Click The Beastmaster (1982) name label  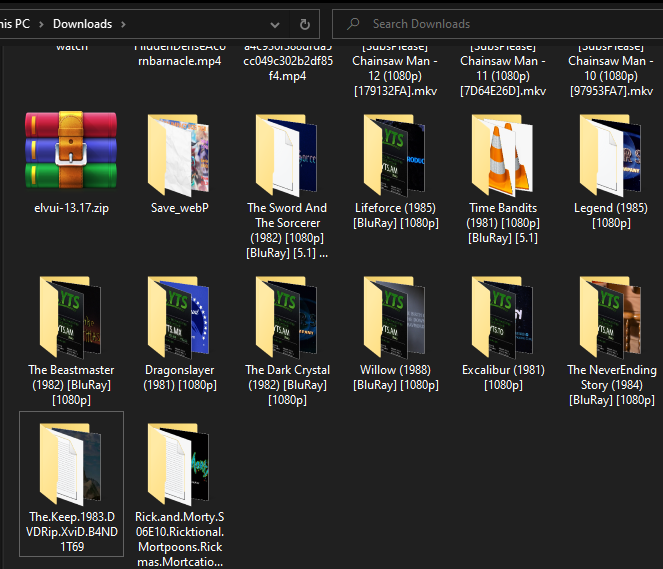71,385
